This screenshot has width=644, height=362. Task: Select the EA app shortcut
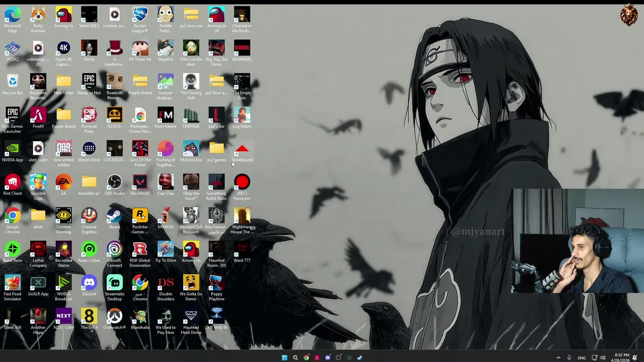63,185
